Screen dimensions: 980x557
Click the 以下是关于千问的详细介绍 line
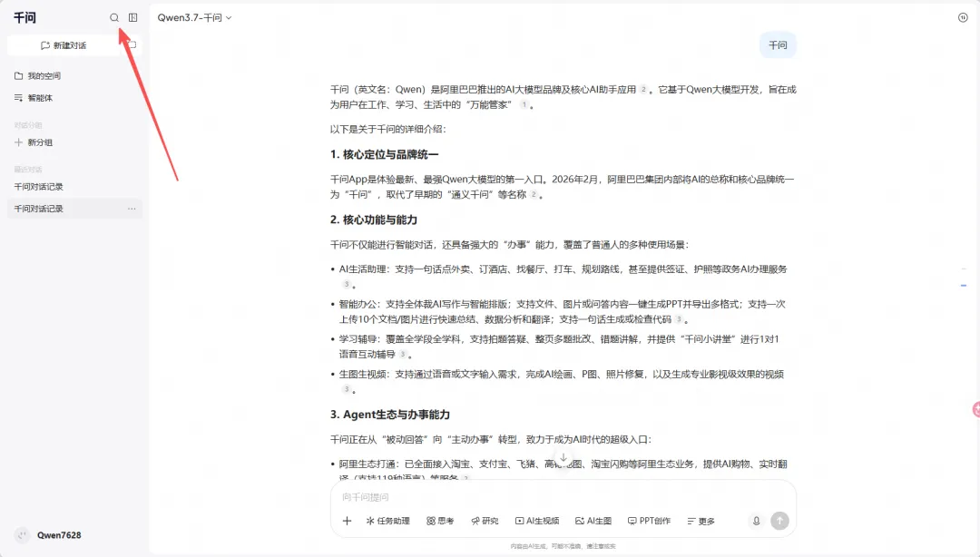[388, 129]
